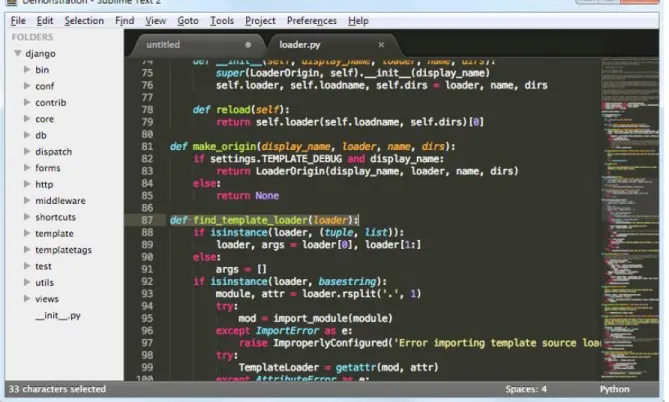
Task: Expand the bin folder arrow
Action: point(27,69)
